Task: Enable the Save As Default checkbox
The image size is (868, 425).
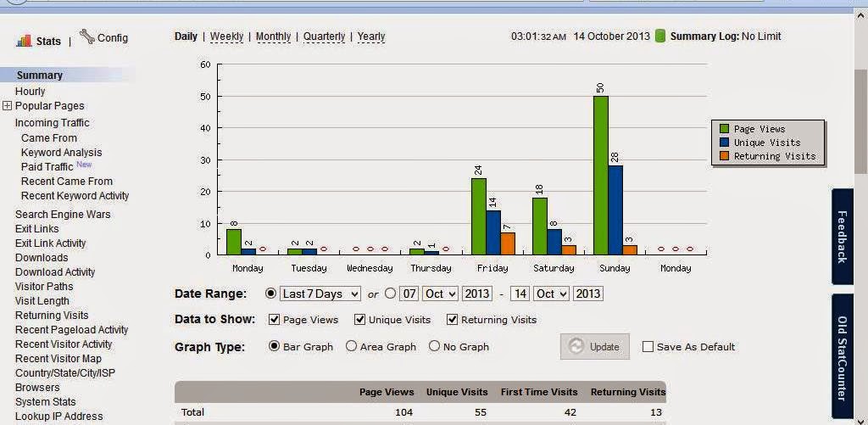Action: pos(648,347)
